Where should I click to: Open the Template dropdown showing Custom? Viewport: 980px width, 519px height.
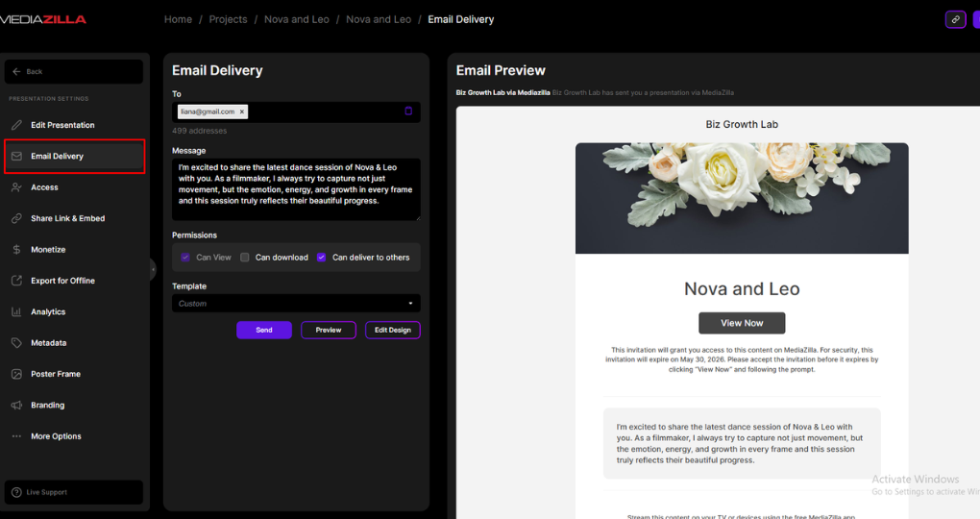pos(296,304)
